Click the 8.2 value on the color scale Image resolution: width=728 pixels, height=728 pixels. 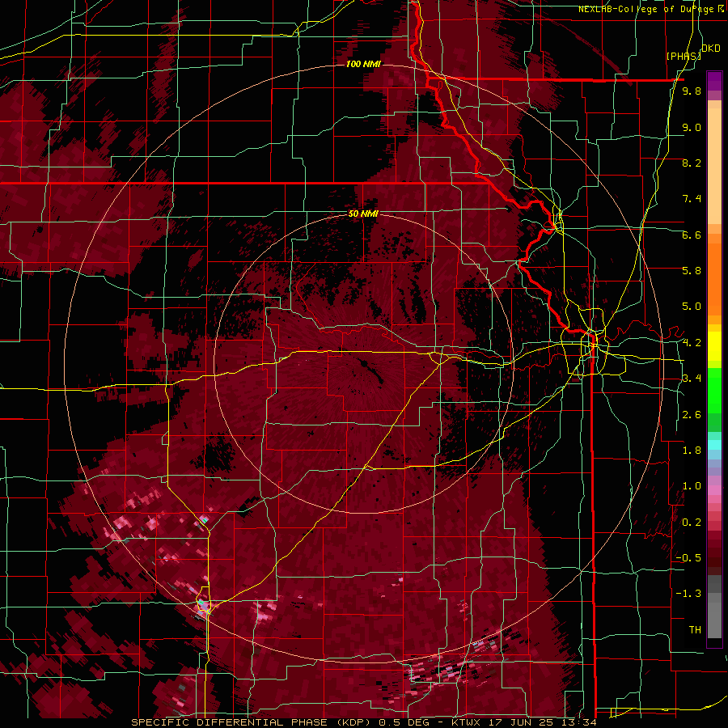pos(692,163)
